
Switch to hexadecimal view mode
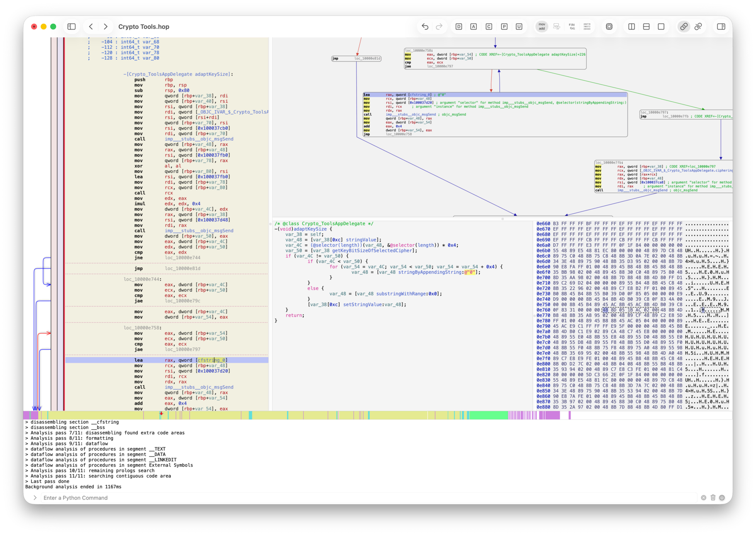587,27
